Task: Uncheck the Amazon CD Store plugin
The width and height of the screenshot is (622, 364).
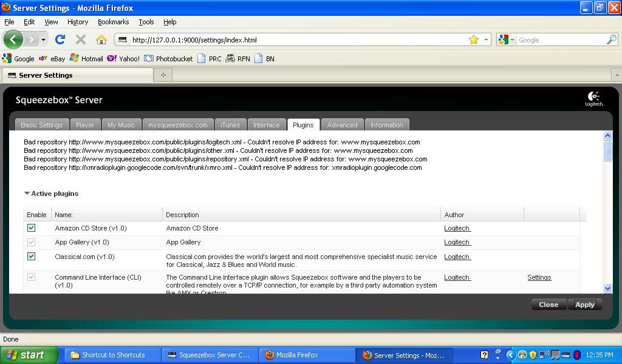Action: 32,228
